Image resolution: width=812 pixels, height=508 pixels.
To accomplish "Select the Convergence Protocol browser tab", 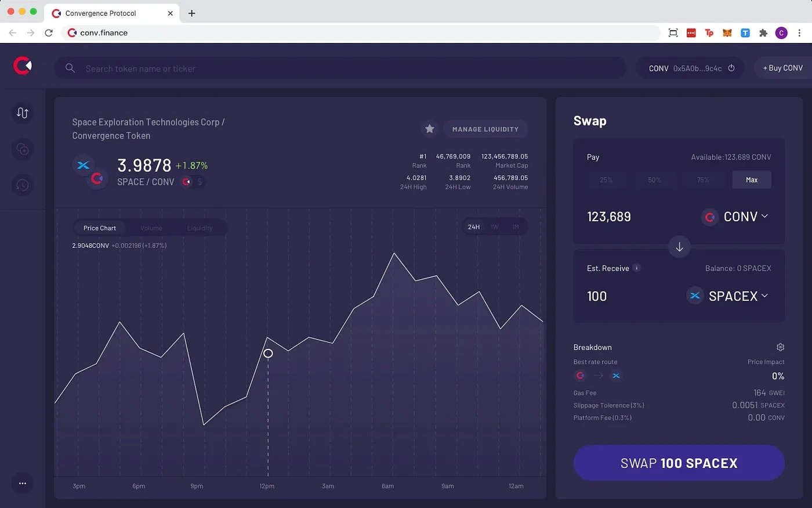I will click(111, 13).
